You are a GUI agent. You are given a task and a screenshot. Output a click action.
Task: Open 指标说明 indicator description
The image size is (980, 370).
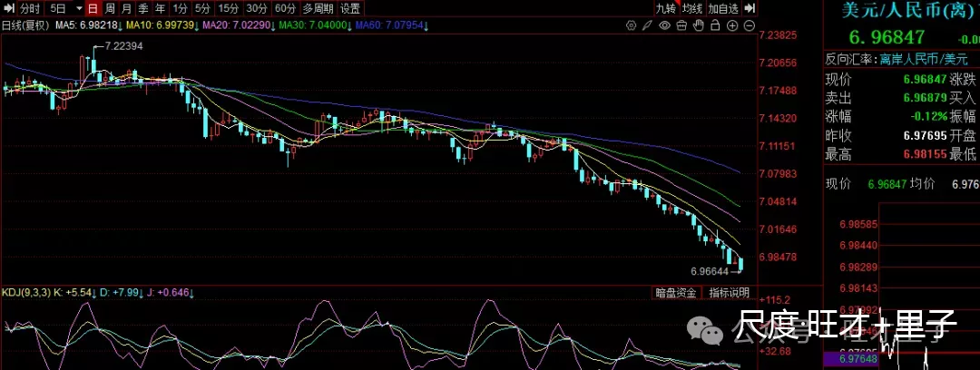coord(729,293)
